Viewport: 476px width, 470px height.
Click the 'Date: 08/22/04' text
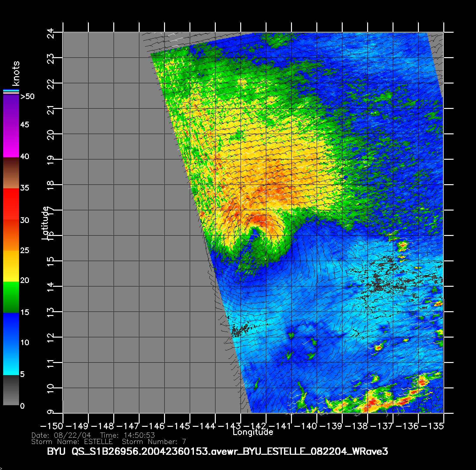point(61,435)
